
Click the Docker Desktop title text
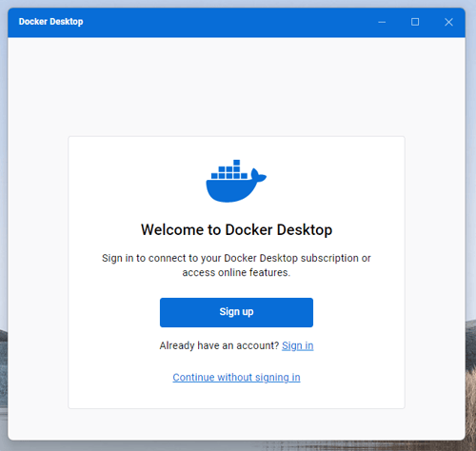(x=50, y=22)
